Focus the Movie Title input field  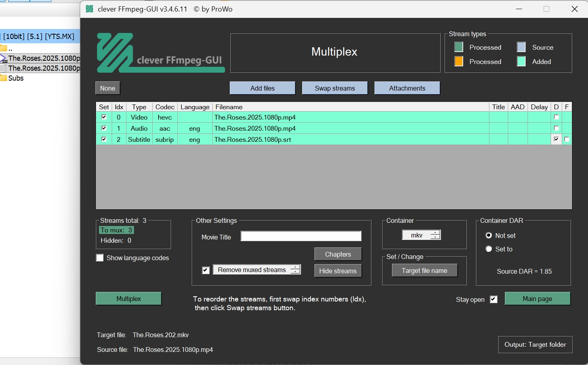coord(301,236)
